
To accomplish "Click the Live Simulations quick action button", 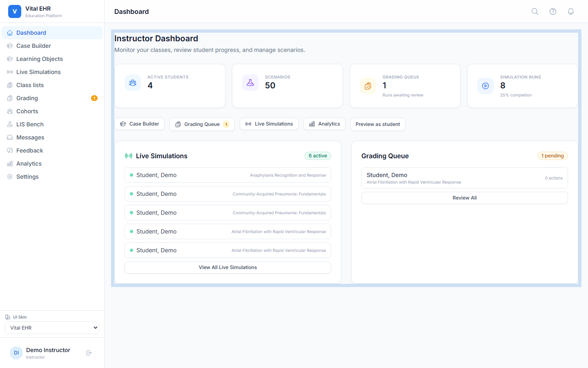I will click(269, 124).
